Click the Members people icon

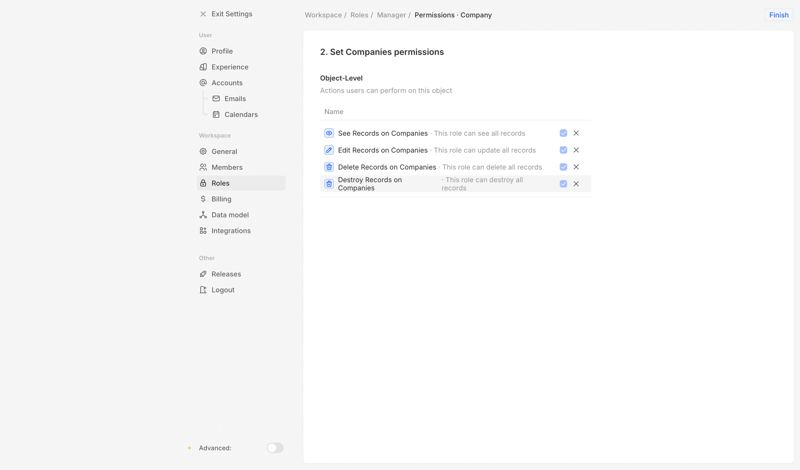pos(203,167)
